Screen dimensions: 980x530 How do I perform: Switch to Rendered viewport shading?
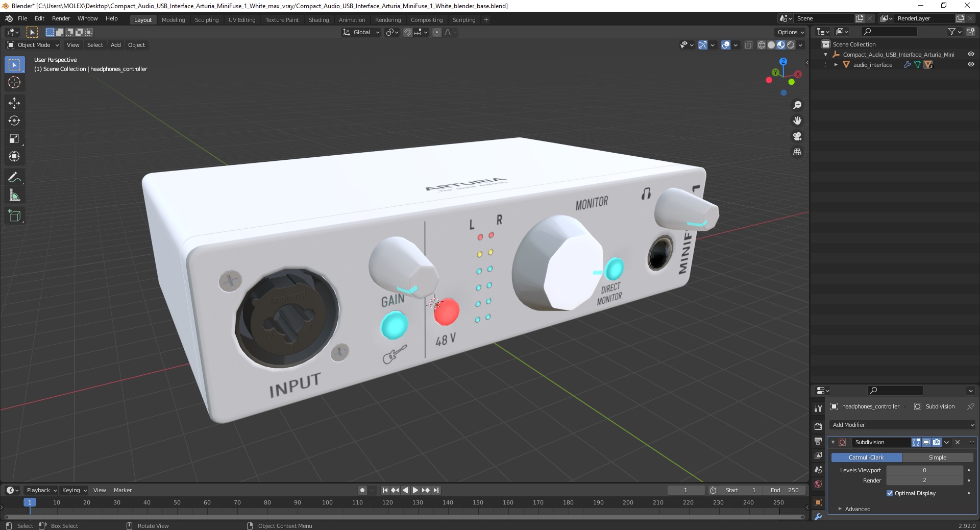tap(791, 45)
